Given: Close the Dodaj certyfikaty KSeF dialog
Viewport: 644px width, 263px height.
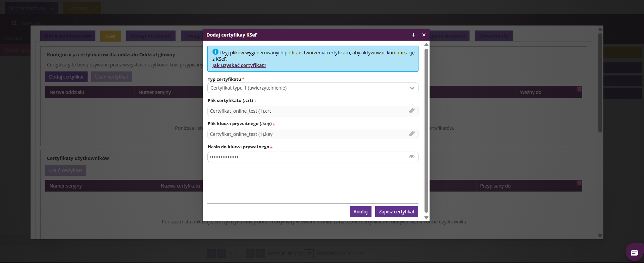Looking at the screenshot, I should [x=424, y=35].
